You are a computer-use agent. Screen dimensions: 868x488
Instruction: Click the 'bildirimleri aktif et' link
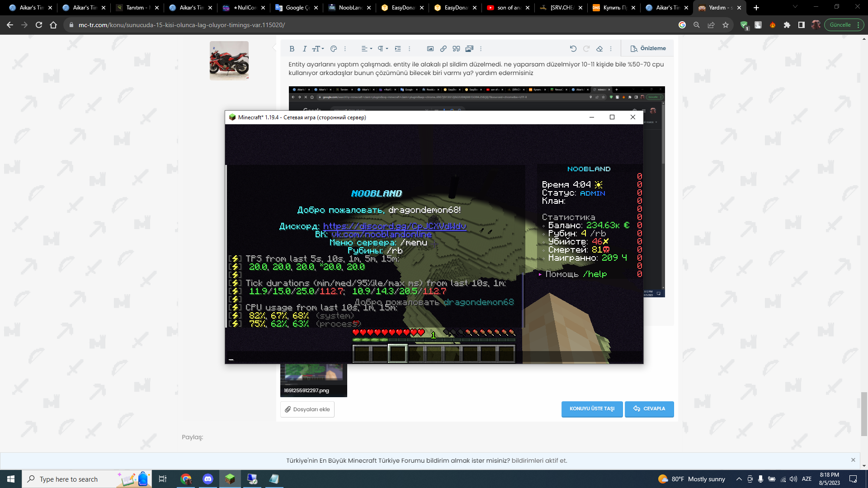click(x=539, y=460)
